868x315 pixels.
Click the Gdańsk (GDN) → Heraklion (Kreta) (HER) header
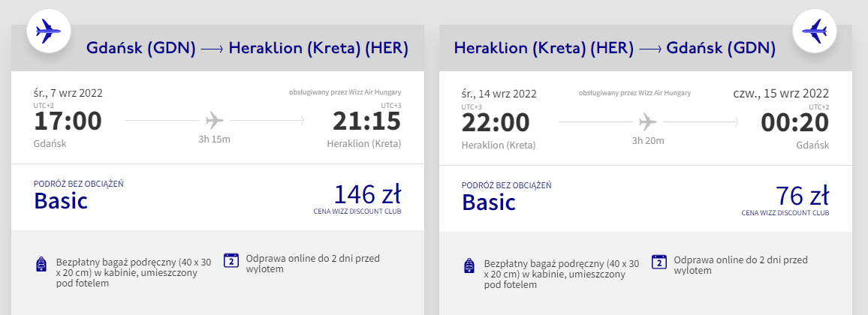coord(248,49)
